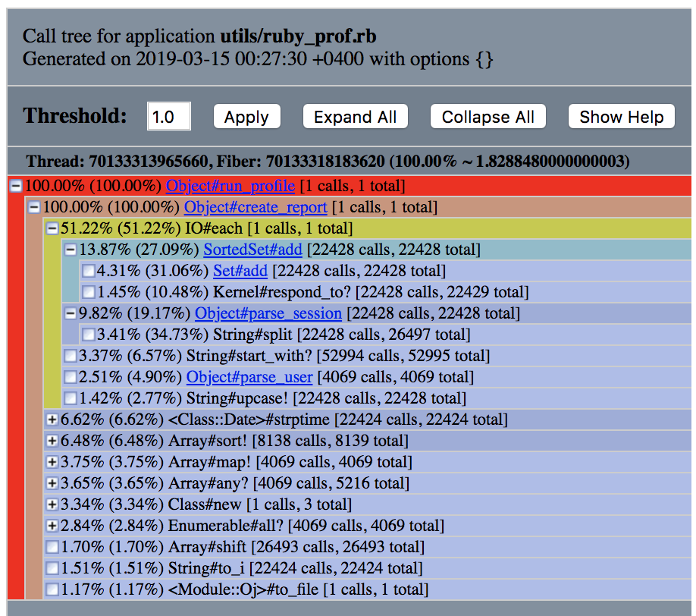Viewport: 696px width, 616px height.
Task: Click the box beside Array#shift
Action: (52, 547)
